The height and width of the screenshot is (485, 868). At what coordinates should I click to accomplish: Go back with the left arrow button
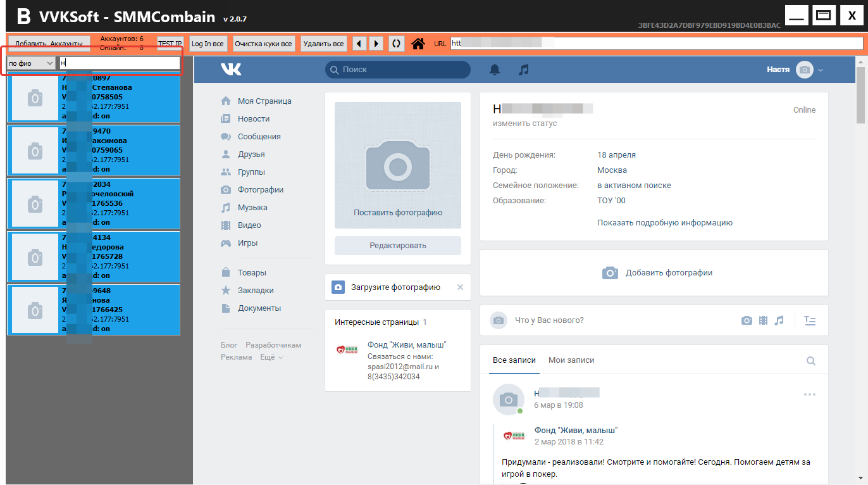coord(359,44)
